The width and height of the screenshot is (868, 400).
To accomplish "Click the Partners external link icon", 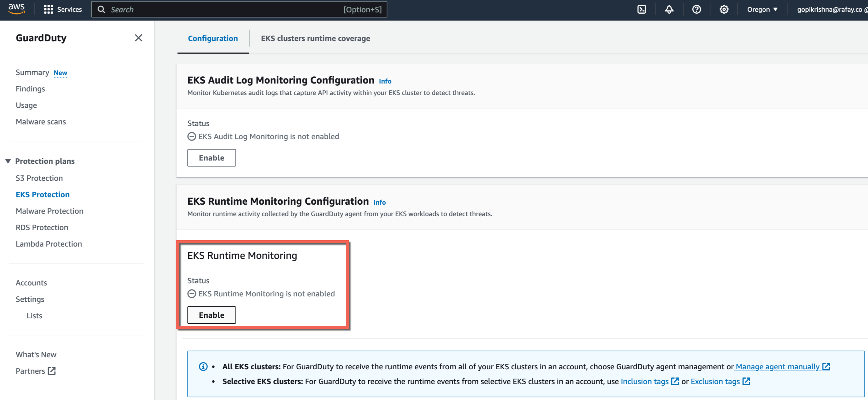I will (x=52, y=371).
